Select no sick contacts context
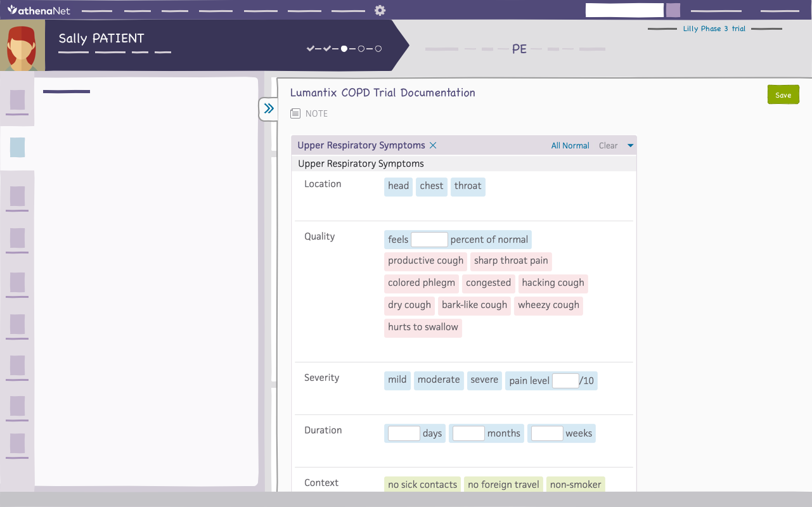This screenshot has height=507, width=812. coord(422,484)
